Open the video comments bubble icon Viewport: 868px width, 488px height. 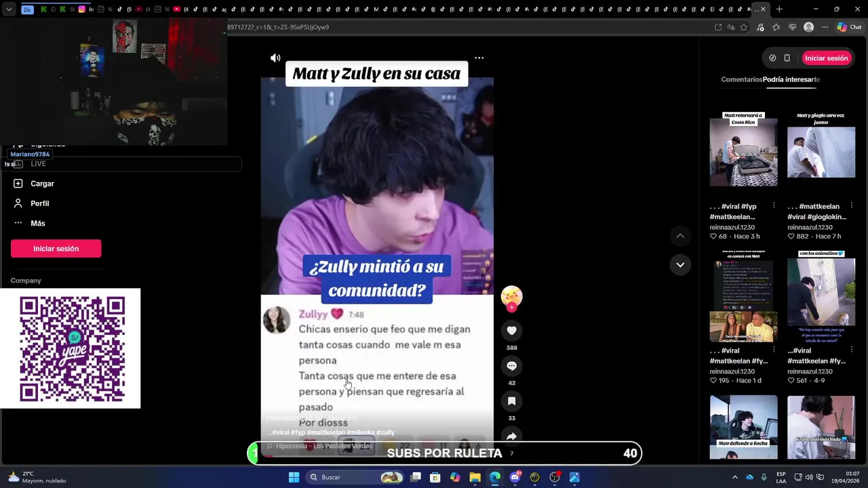coord(512,366)
